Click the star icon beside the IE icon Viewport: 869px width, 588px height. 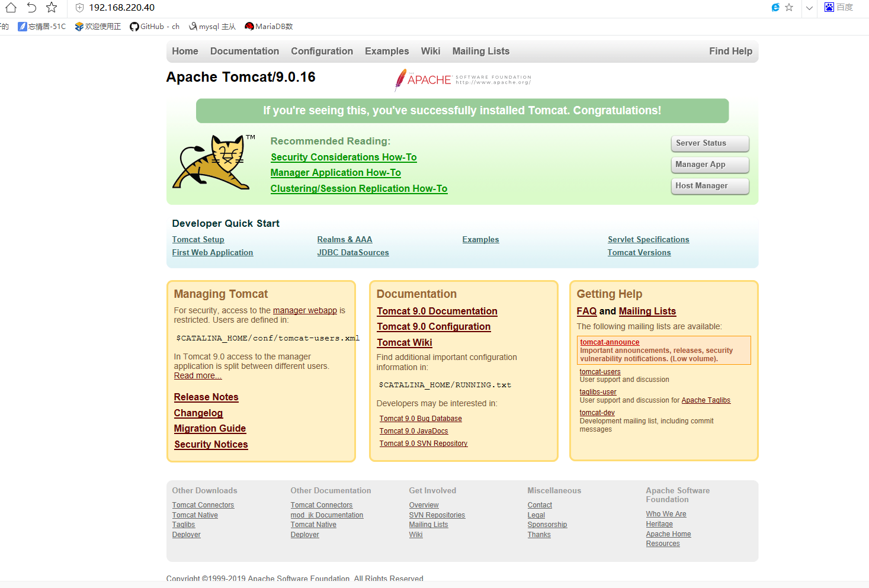pos(789,7)
